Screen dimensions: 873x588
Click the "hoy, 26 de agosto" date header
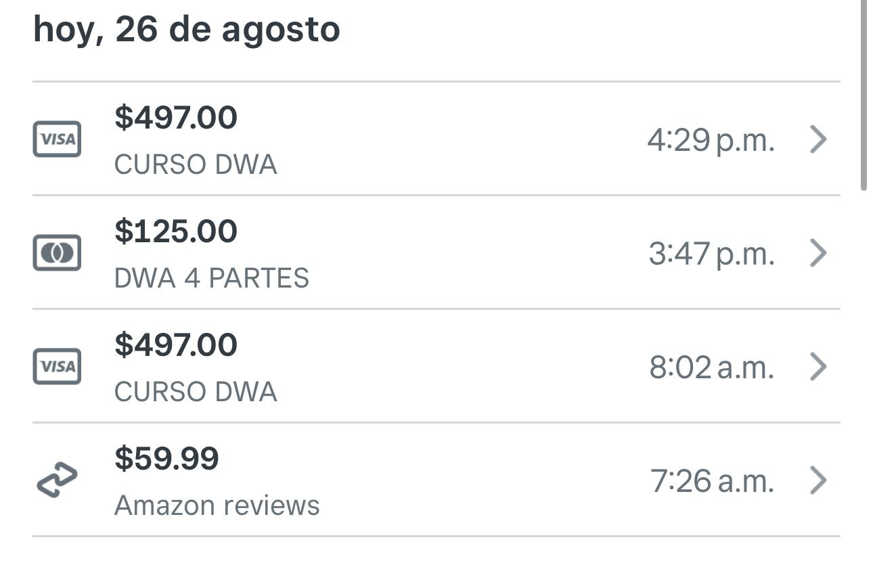[186, 30]
